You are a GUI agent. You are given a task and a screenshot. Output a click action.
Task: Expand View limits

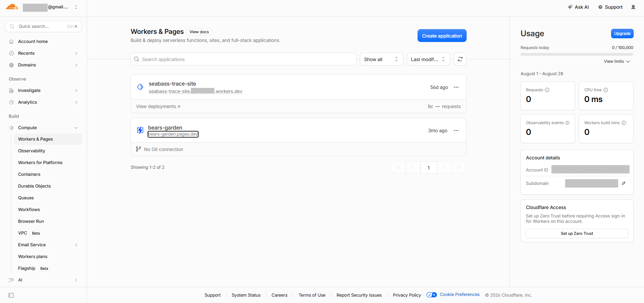[617, 61]
